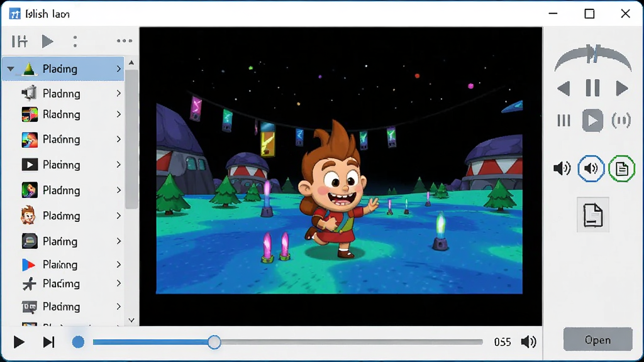
Task: Click the play icon in the top-left toolbar
Action: coord(47,41)
